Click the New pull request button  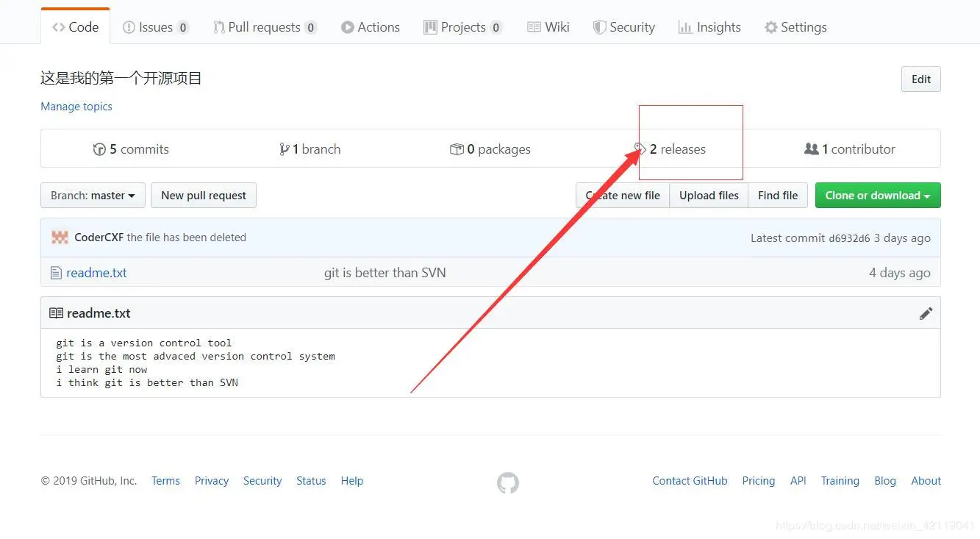tap(204, 196)
